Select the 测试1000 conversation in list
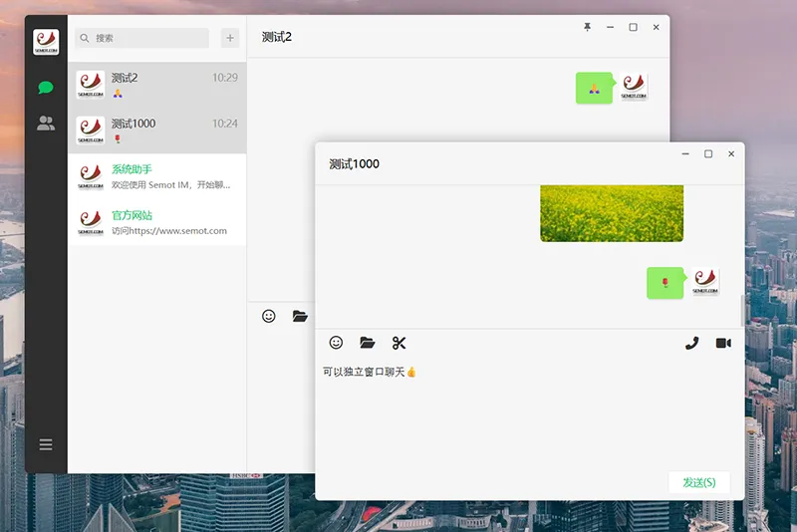This screenshot has height=532, width=797. (157, 131)
